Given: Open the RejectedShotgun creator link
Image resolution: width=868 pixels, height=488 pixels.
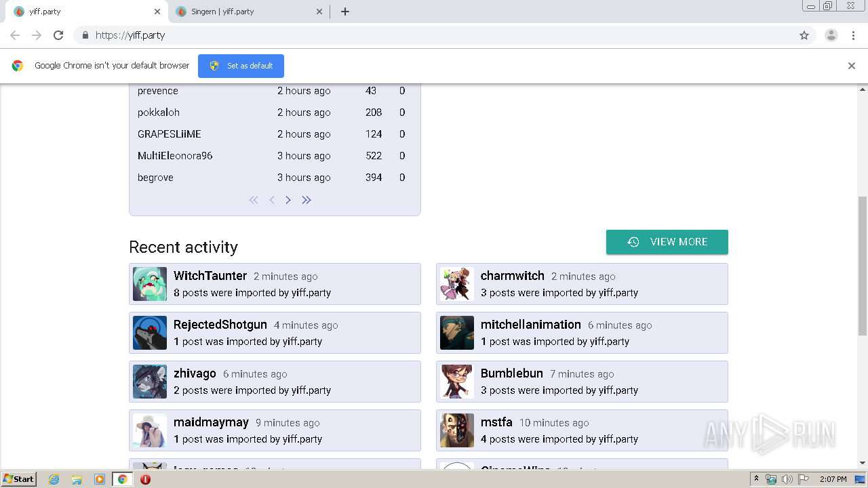Looking at the screenshot, I should click(x=220, y=325).
